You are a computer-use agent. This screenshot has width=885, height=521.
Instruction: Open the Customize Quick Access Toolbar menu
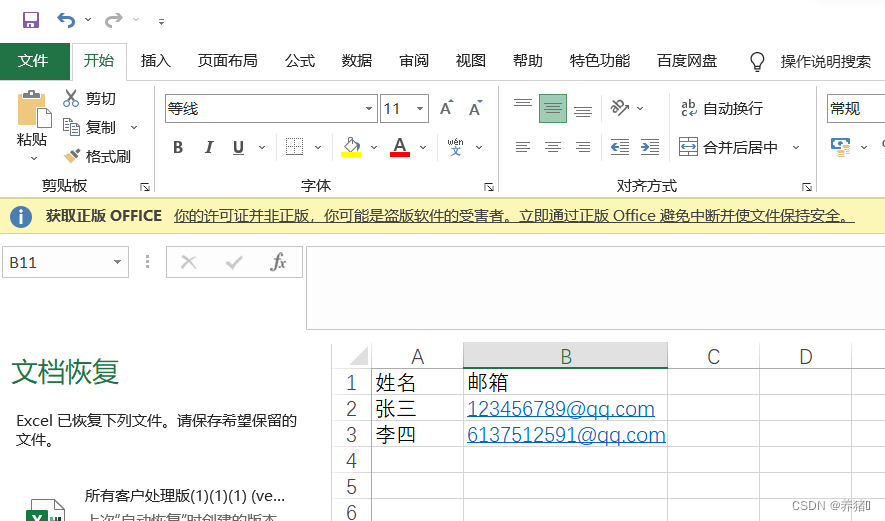[161, 21]
